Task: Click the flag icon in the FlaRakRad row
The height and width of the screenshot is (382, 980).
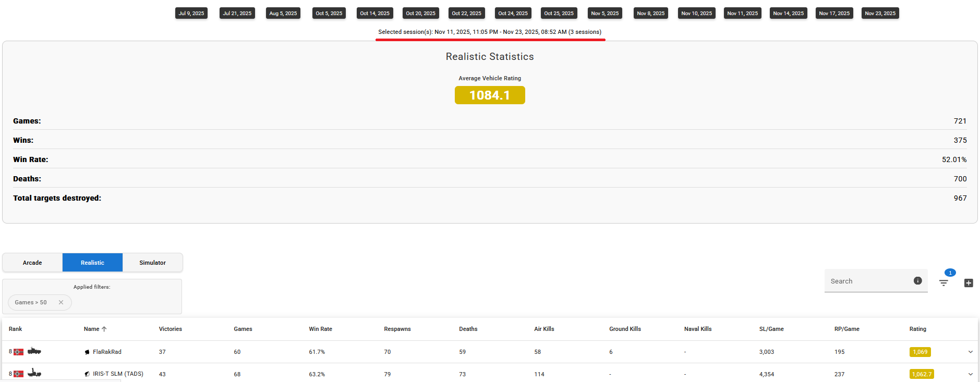Action: tap(18, 352)
